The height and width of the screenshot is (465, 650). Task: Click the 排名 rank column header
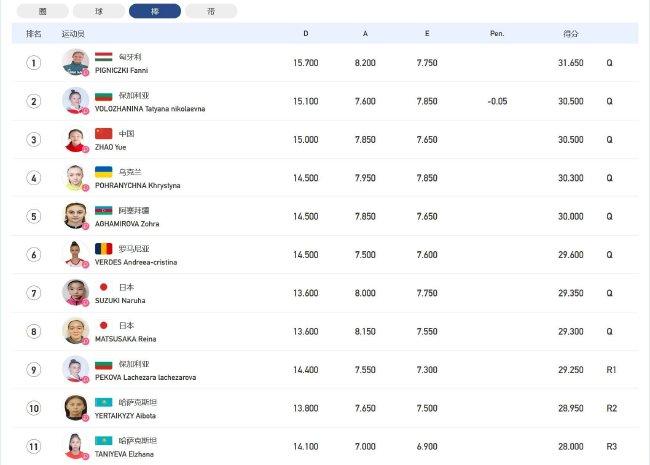point(34,34)
